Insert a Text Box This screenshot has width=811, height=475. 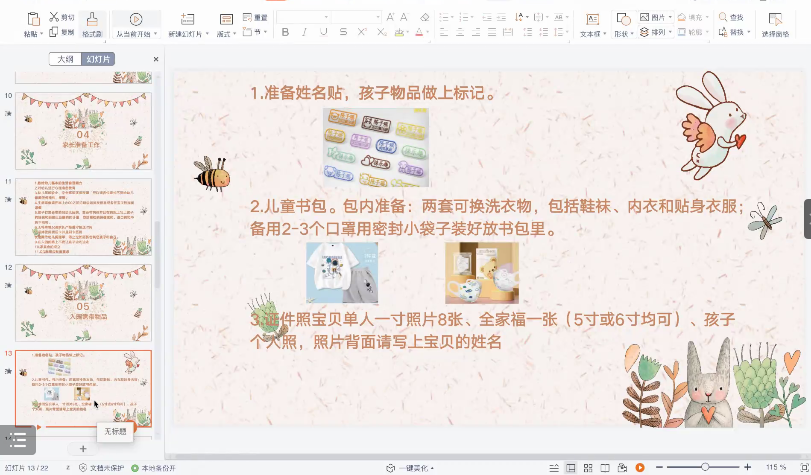(x=592, y=25)
